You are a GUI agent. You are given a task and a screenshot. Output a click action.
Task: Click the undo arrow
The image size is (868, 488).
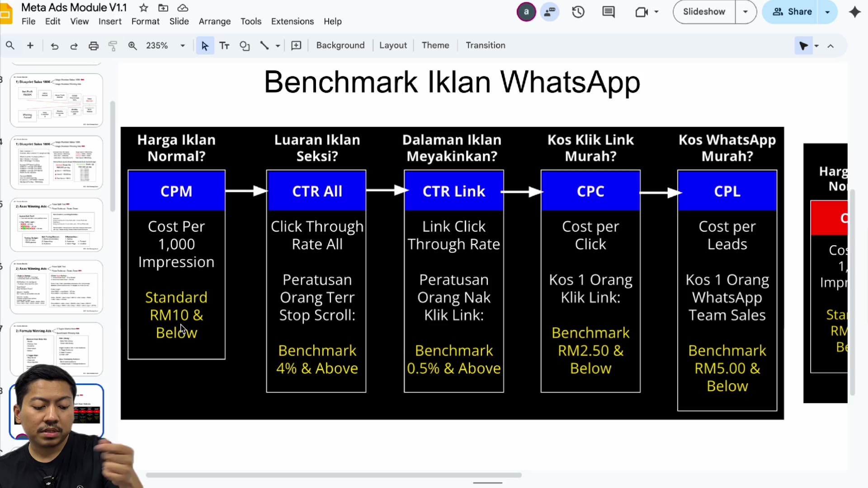tap(54, 46)
